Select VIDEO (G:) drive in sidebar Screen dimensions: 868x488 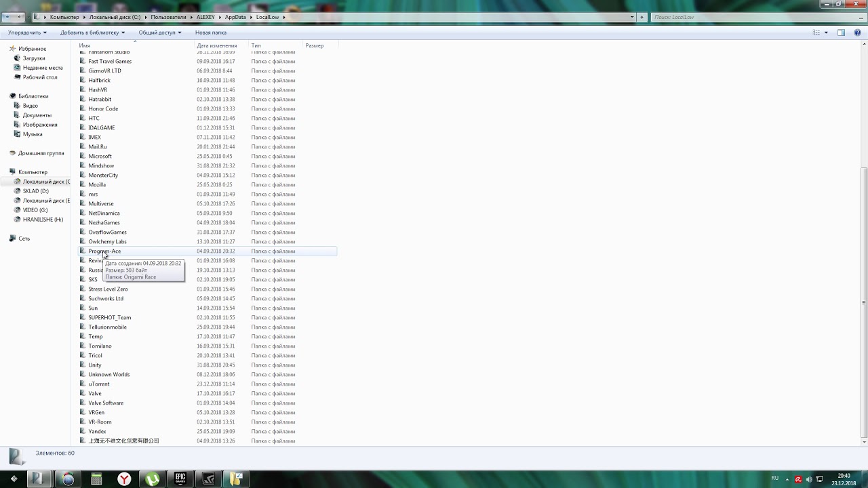click(35, 210)
